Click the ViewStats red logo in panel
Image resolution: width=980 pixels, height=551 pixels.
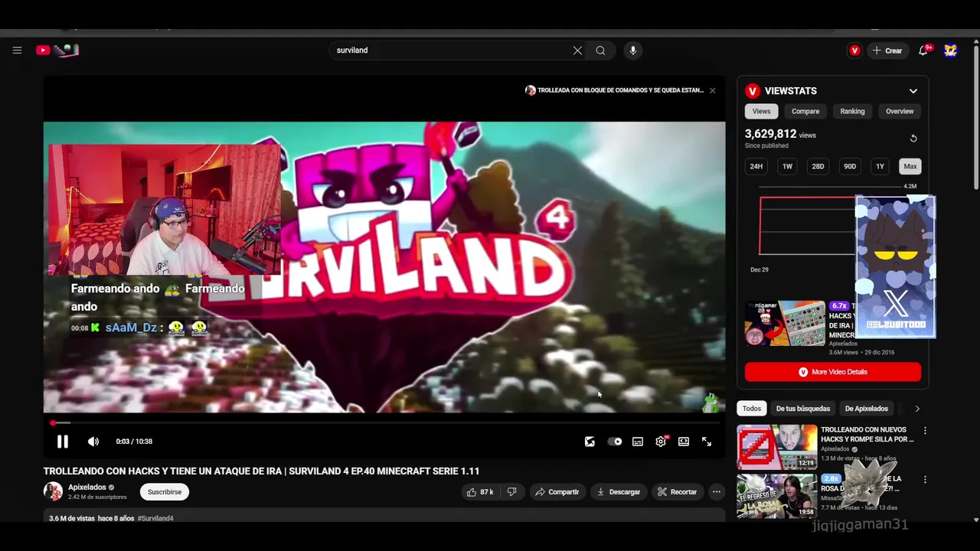[x=753, y=91]
